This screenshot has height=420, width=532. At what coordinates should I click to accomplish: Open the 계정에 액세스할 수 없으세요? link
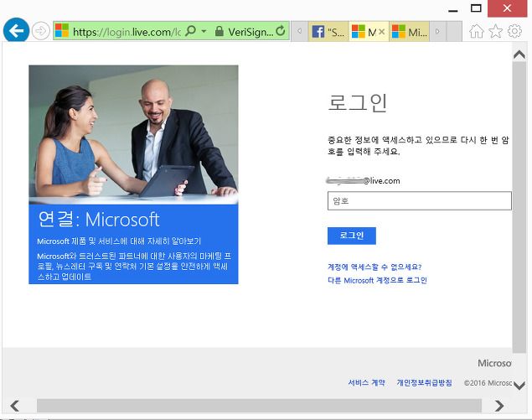click(x=374, y=267)
